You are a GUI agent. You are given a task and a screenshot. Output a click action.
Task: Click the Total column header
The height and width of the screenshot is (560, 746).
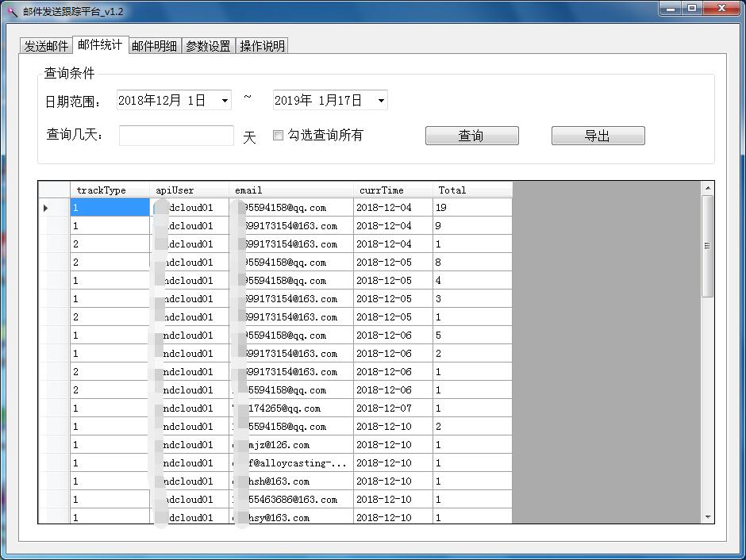tap(472, 190)
